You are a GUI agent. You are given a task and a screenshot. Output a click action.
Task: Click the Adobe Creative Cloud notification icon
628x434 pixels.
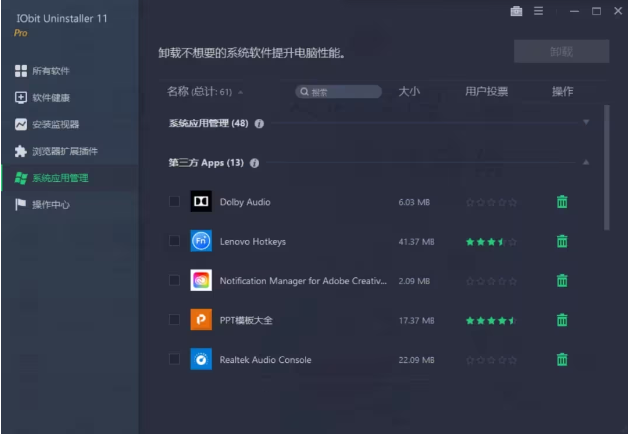pyautogui.click(x=201, y=280)
